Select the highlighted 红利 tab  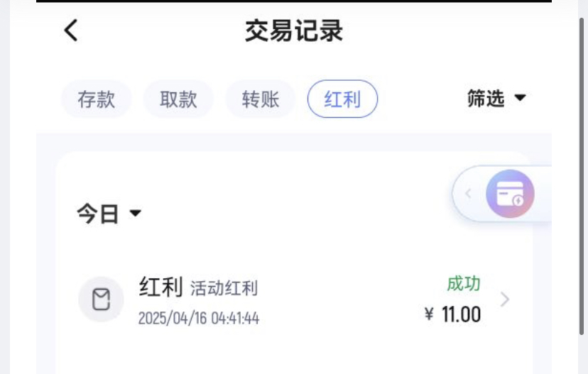click(343, 99)
